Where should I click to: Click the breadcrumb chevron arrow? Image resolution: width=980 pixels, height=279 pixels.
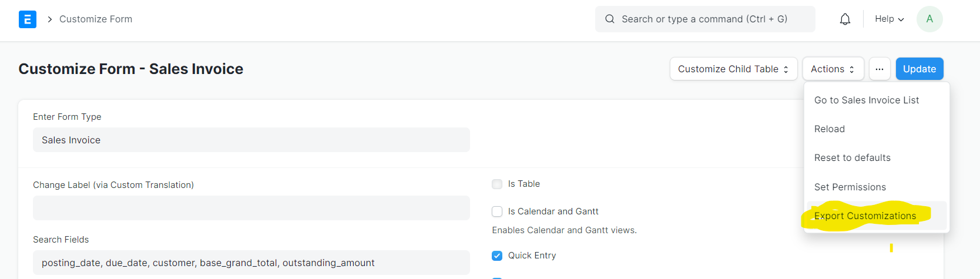click(49, 19)
